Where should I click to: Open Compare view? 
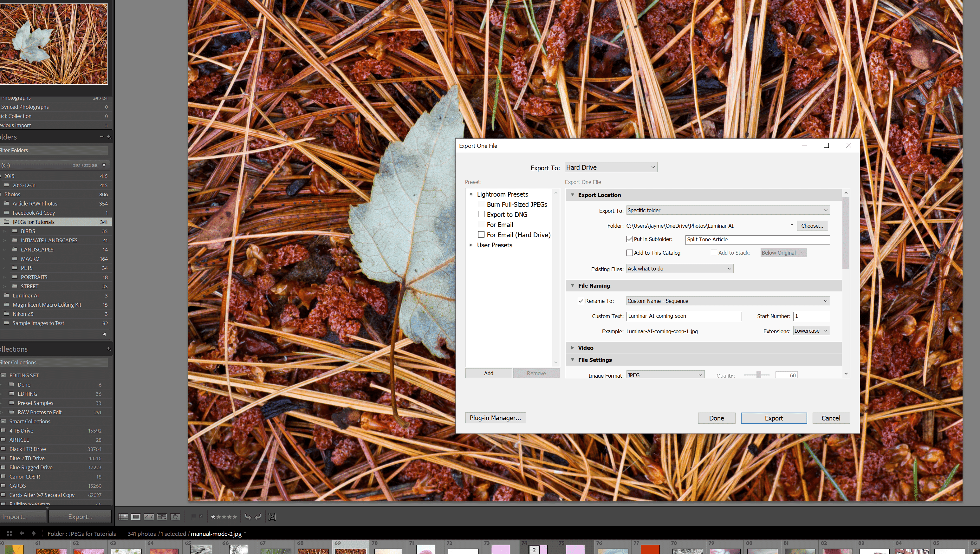tap(149, 517)
